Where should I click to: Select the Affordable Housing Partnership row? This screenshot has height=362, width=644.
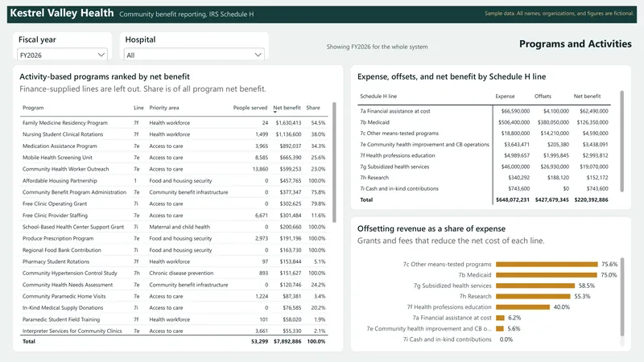(175, 180)
